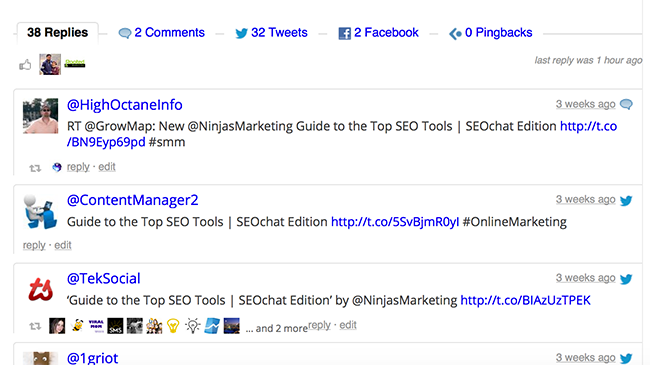Click Twitter bird icon on TekSocial tweet

tap(626, 279)
